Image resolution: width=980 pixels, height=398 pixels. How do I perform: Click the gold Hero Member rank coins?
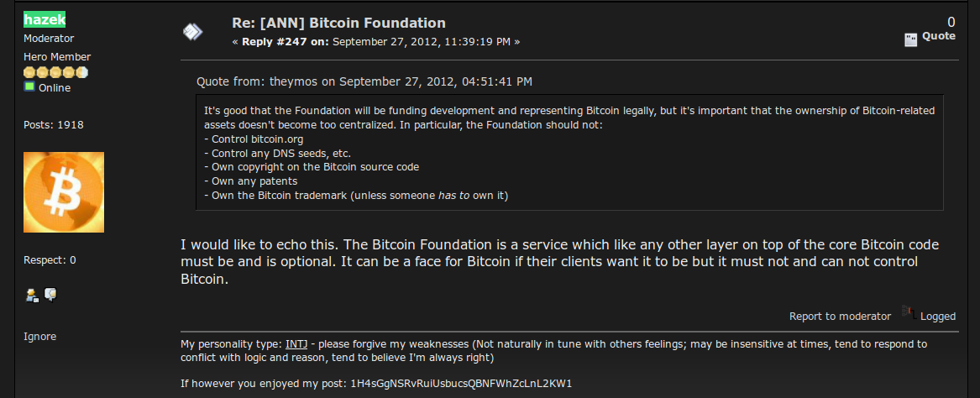(x=55, y=72)
